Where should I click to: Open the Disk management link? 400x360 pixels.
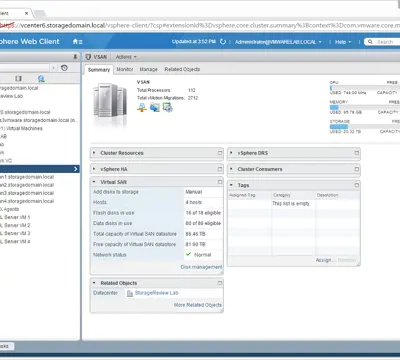201,267
